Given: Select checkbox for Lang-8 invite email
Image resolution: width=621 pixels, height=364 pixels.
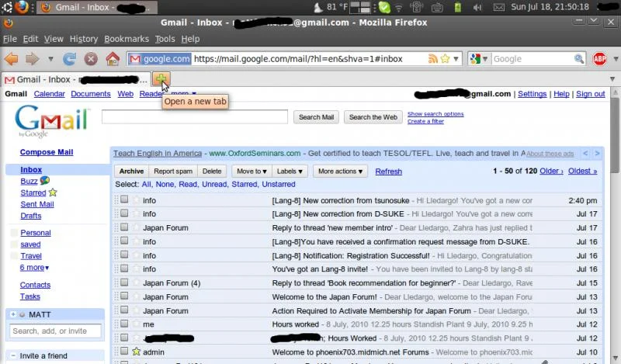Looking at the screenshot, I should pyautogui.click(x=124, y=268).
